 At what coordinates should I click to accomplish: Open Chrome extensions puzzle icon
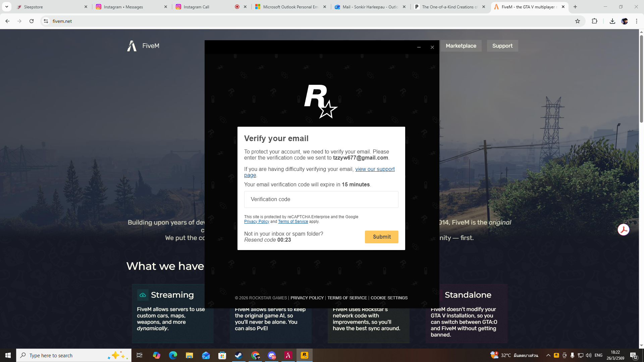[594, 21]
